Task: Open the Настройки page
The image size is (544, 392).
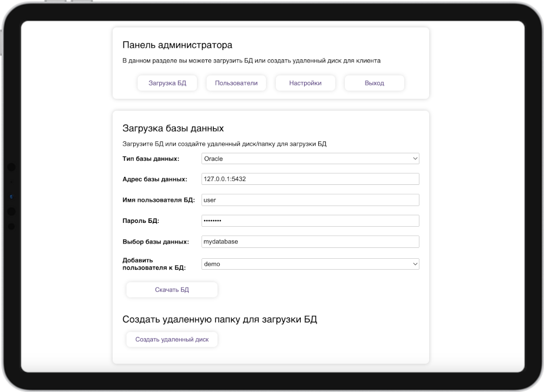Action: pos(305,83)
